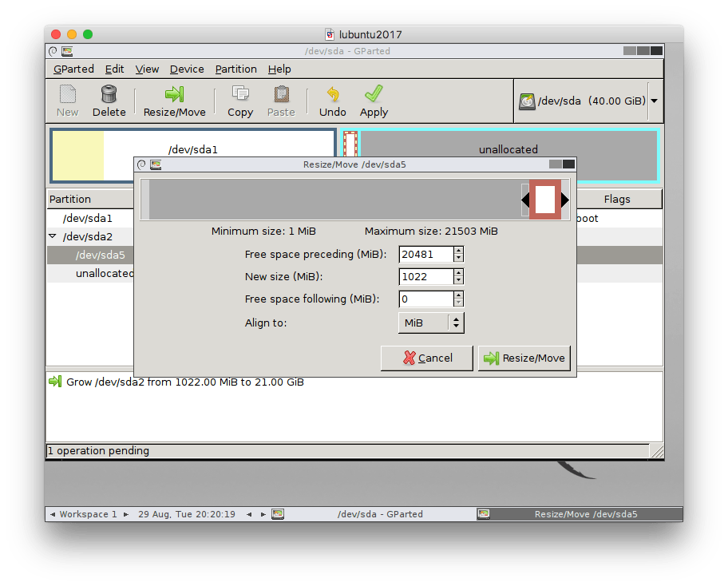The height and width of the screenshot is (586, 728).
Task: Switch to previous workspace with left arrow
Action: (53, 514)
